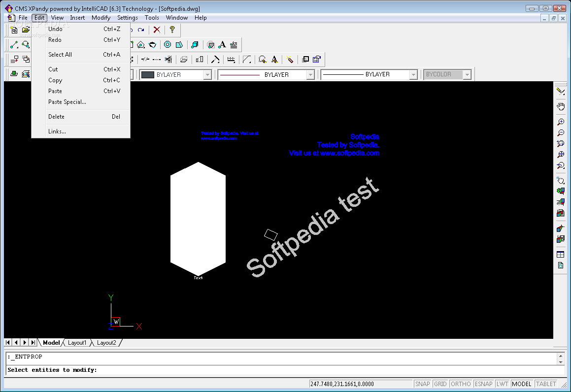The image size is (571, 392).
Task: Click the Pan hand icon
Action: [561, 107]
